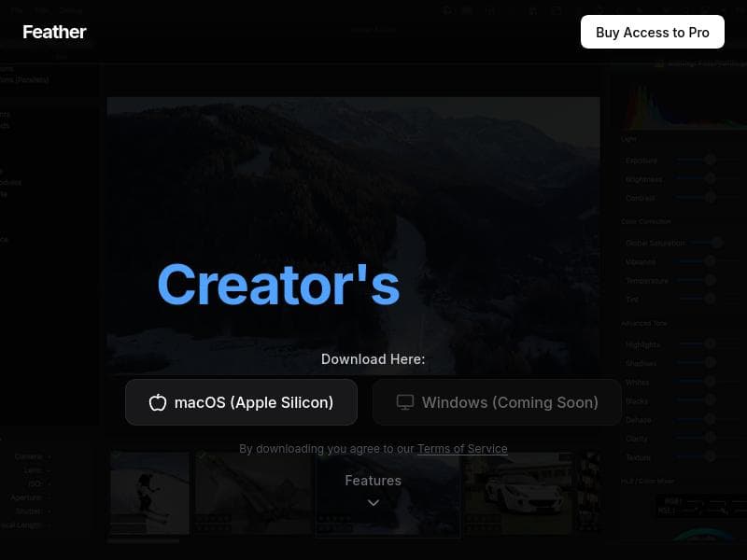Expand Features with the down chevron
The width and height of the screenshot is (747, 560).
[x=373, y=503]
